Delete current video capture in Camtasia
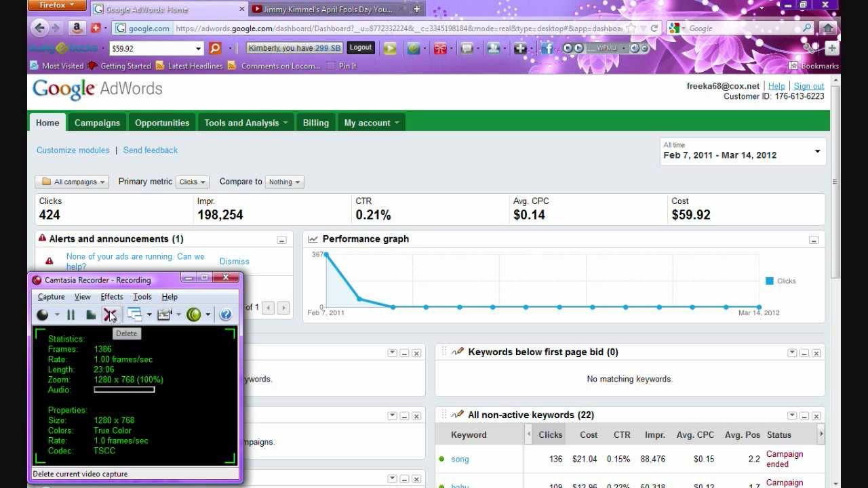 (110, 314)
